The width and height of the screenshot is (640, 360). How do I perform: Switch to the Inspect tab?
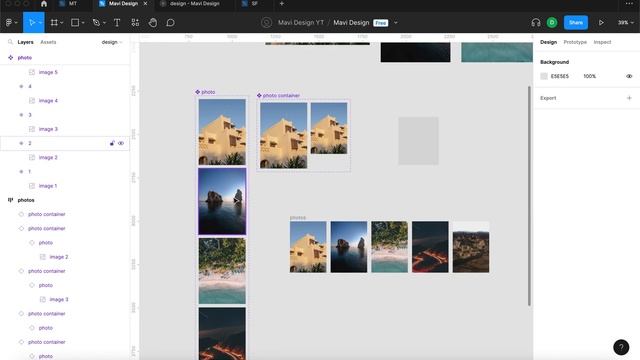click(602, 42)
